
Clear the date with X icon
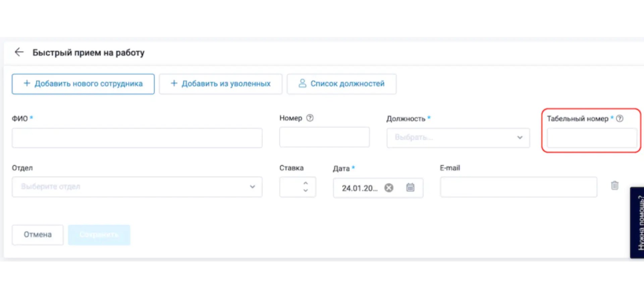tap(389, 188)
